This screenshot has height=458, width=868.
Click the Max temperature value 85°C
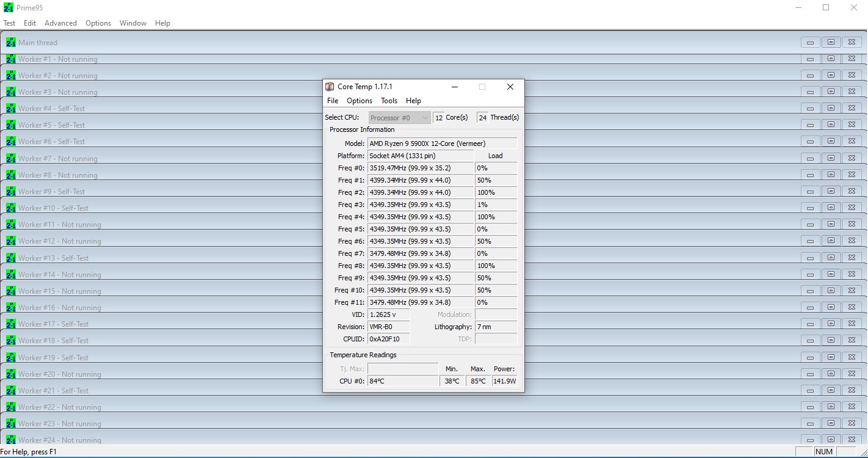pyautogui.click(x=478, y=381)
